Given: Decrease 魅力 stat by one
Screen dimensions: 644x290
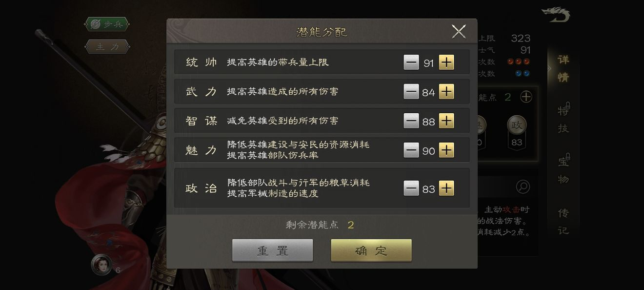Looking at the screenshot, I should [411, 150].
